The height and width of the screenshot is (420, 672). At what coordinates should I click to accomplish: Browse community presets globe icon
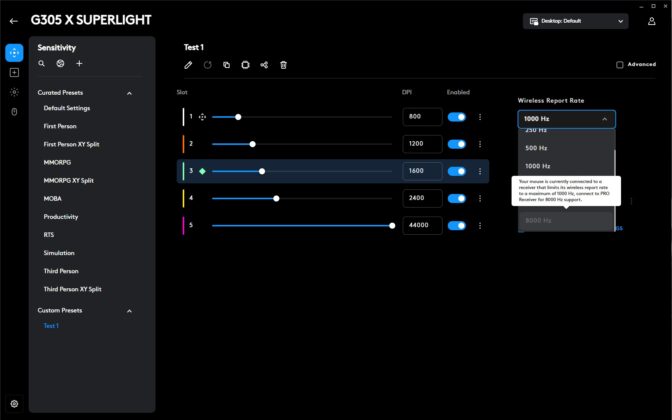(x=60, y=63)
